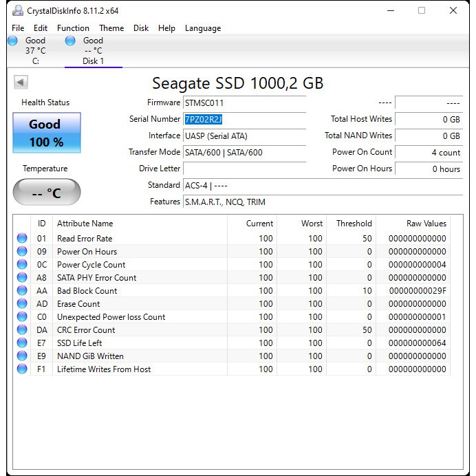Open the Theme menu
The height and width of the screenshot is (476, 476).
[x=111, y=28]
